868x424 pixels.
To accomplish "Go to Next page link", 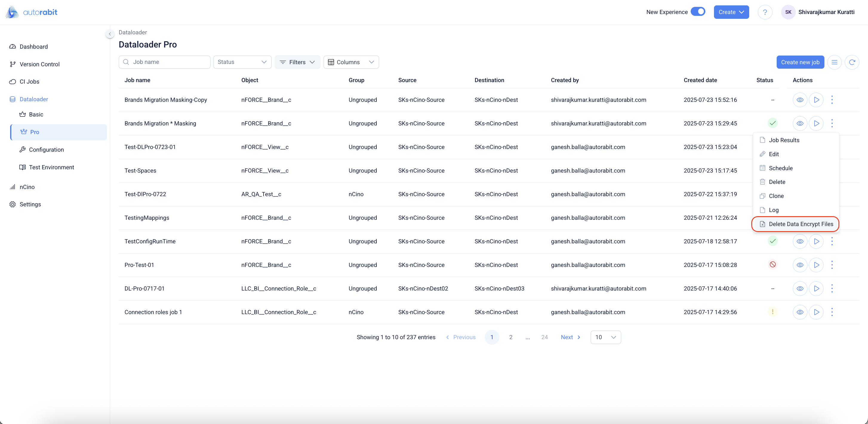I will [570, 337].
